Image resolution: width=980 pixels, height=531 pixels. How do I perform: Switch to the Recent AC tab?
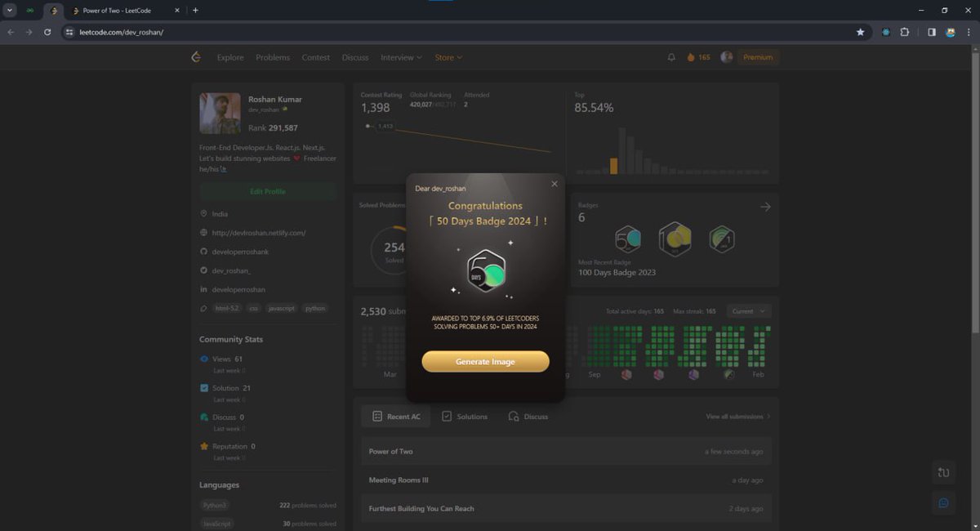click(396, 416)
